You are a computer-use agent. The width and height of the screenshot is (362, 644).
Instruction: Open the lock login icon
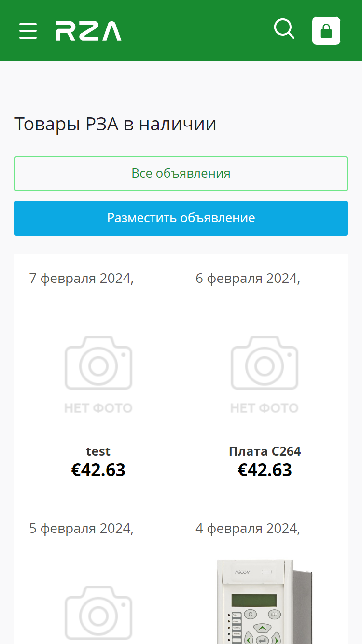tap(326, 31)
